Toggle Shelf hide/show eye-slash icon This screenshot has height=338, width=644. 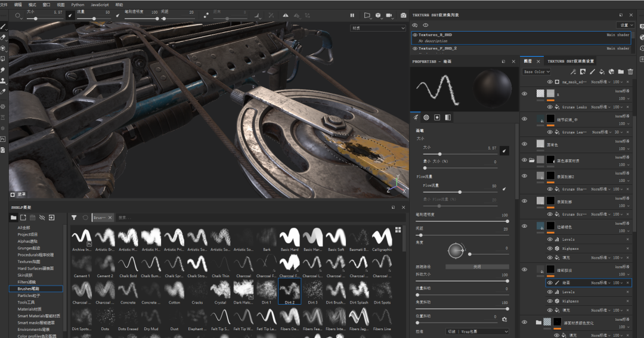click(x=42, y=217)
